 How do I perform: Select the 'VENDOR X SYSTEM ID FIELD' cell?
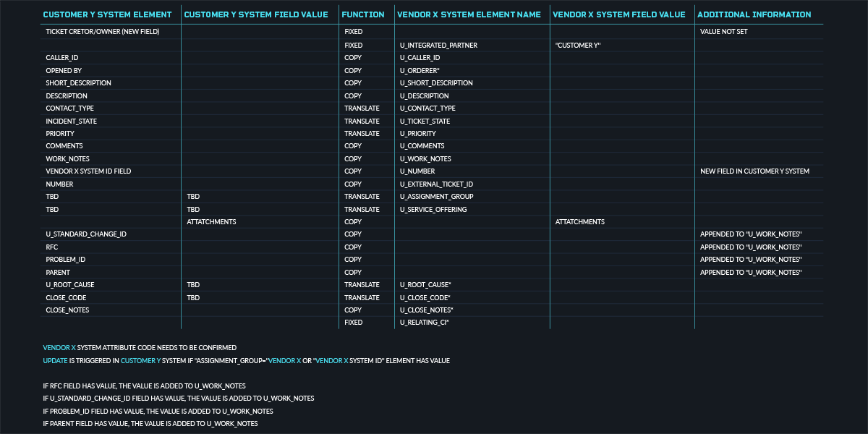[88, 171]
